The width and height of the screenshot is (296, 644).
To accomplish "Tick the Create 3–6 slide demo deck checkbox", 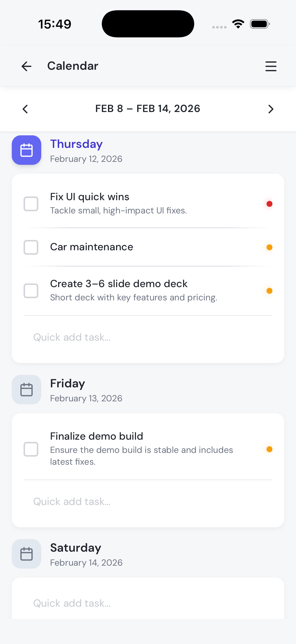I will click(31, 291).
